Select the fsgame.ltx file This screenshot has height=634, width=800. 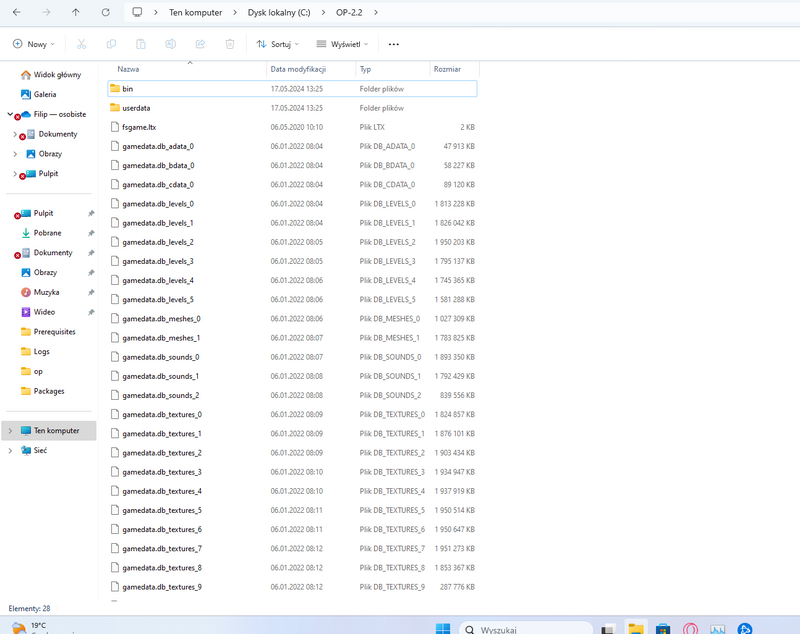coord(139,127)
